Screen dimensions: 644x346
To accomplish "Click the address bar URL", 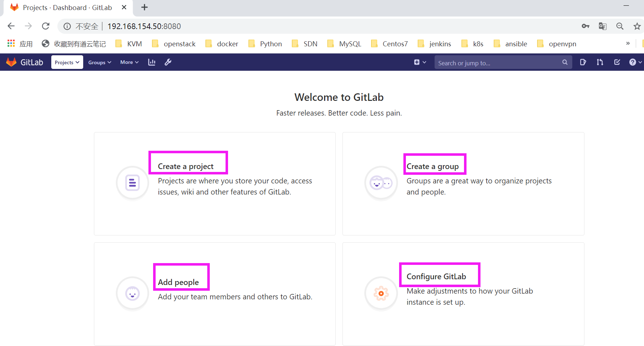I will [144, 26].
